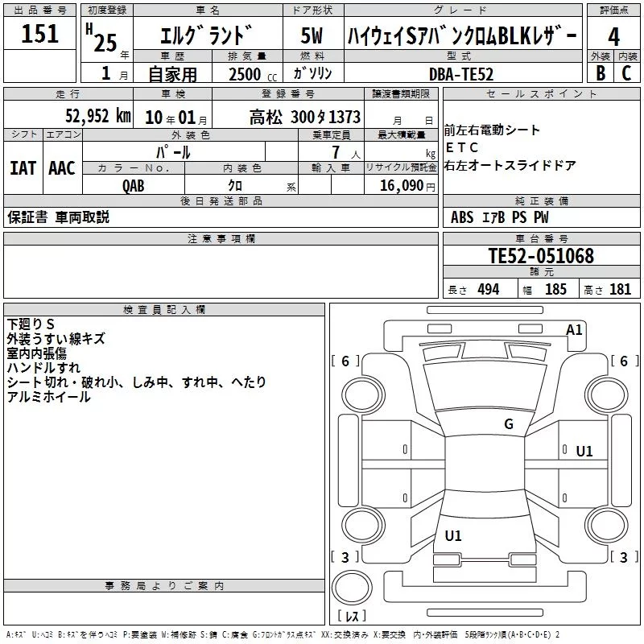Click the 事務局よりご案内 header

tap(164, 586)
